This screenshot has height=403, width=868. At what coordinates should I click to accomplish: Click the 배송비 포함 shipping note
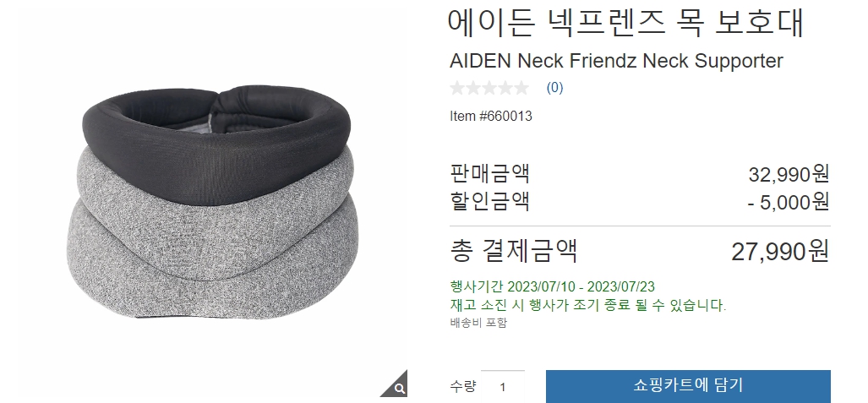(x=478, y=322)
